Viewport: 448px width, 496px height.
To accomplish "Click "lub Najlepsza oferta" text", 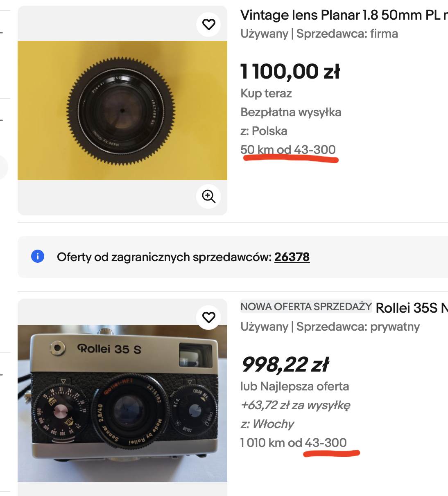I will coord(294,386).
